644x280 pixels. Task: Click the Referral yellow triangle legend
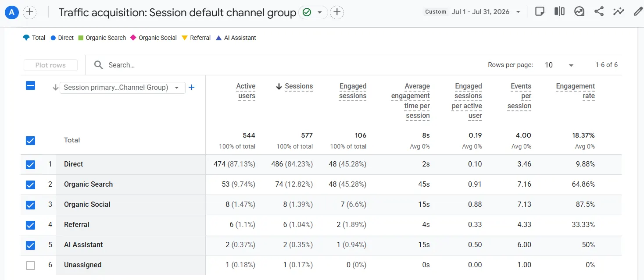click(x=185, y=38)
